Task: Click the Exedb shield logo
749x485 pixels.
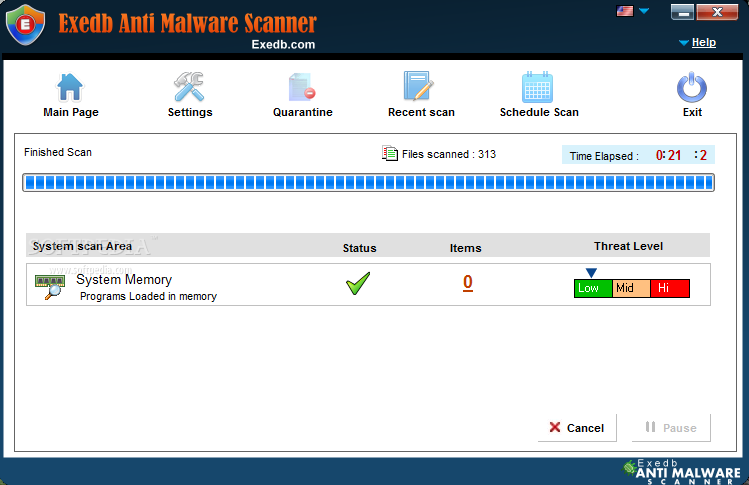Action: click(x=25, y=24)
